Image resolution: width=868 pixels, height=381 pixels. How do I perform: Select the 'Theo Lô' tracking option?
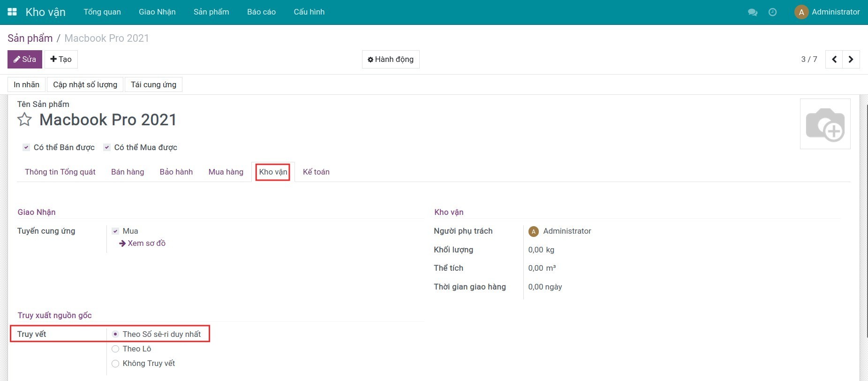(x=115, y=349)
